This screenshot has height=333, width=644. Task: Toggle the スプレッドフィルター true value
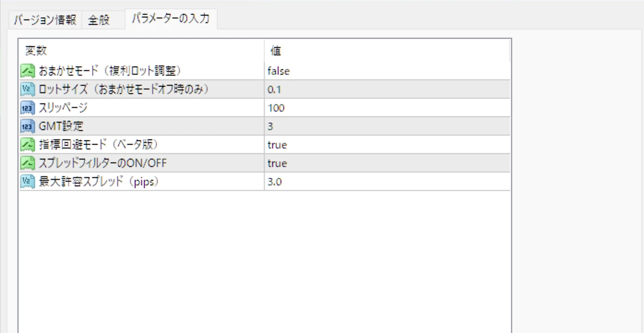(x=277, y=163)
